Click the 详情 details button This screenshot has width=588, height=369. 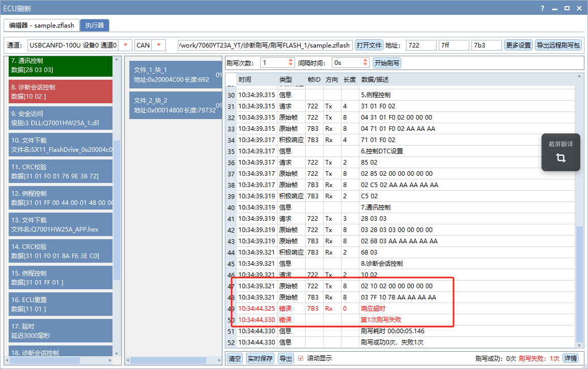pos(570,358)
